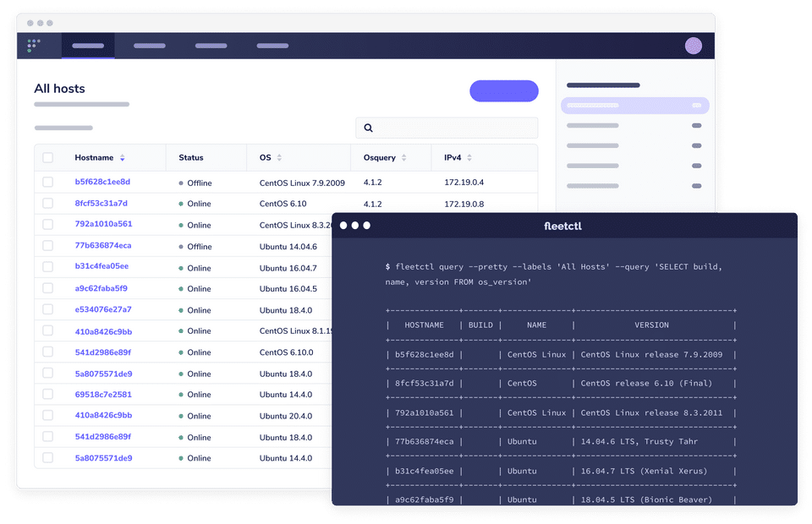
Task: Open 541d2986e89f in the CentOS 6.10.0 row
Action: pyautogui.click(x=103, y=352)
